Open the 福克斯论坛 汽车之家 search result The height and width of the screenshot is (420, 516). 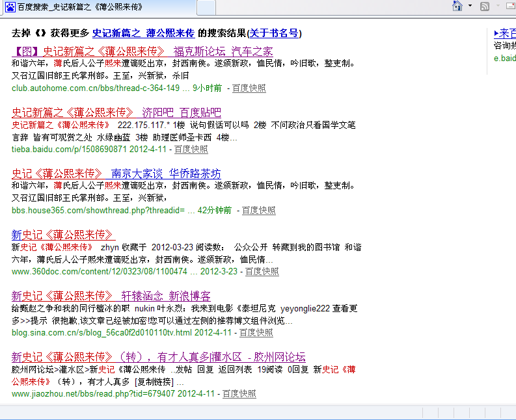point(142,51)
